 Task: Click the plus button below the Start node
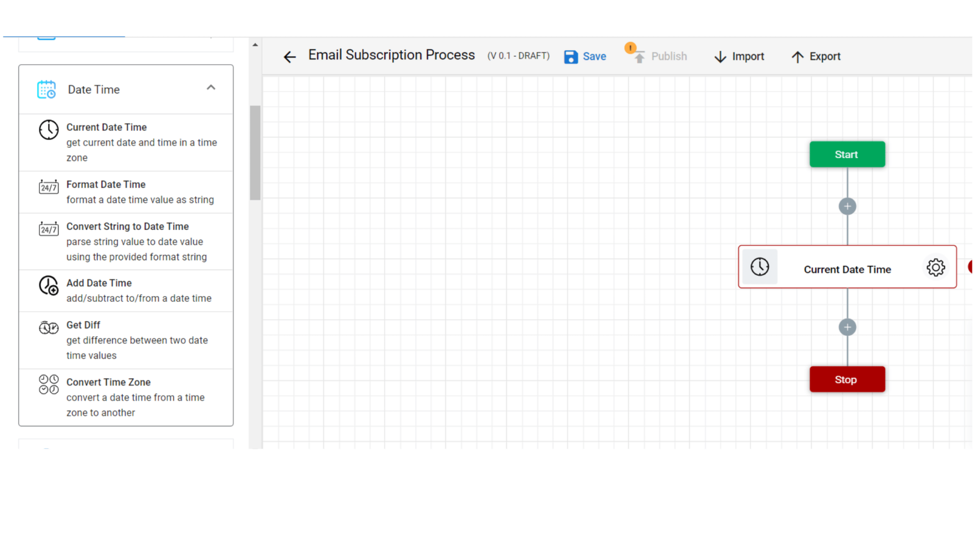tap(847, 207)
